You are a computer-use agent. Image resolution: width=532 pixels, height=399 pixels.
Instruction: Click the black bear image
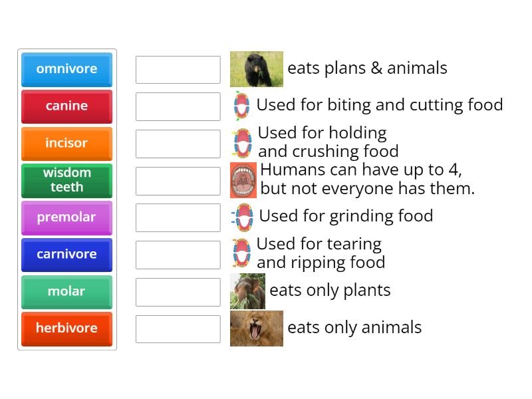coord(256,68)
